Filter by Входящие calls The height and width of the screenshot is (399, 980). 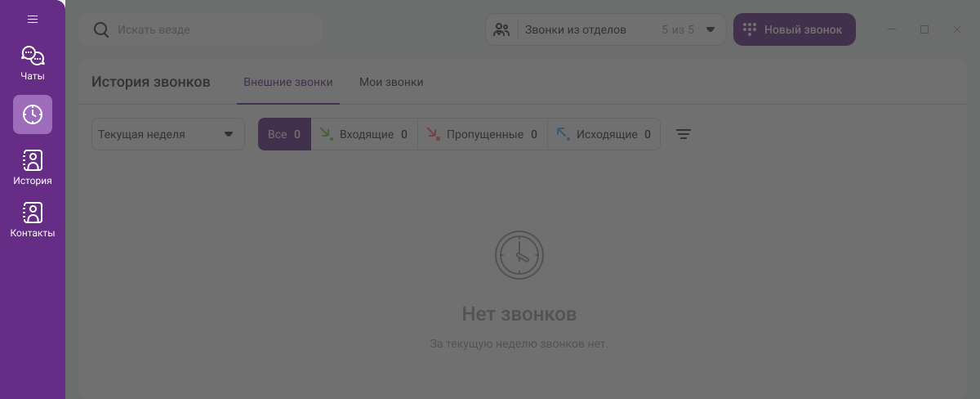(364, 134)
